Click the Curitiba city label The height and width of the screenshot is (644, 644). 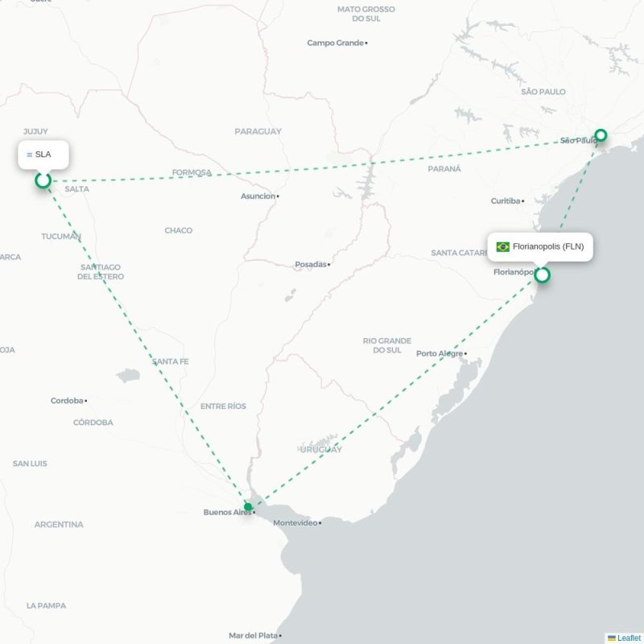point(506,200)
